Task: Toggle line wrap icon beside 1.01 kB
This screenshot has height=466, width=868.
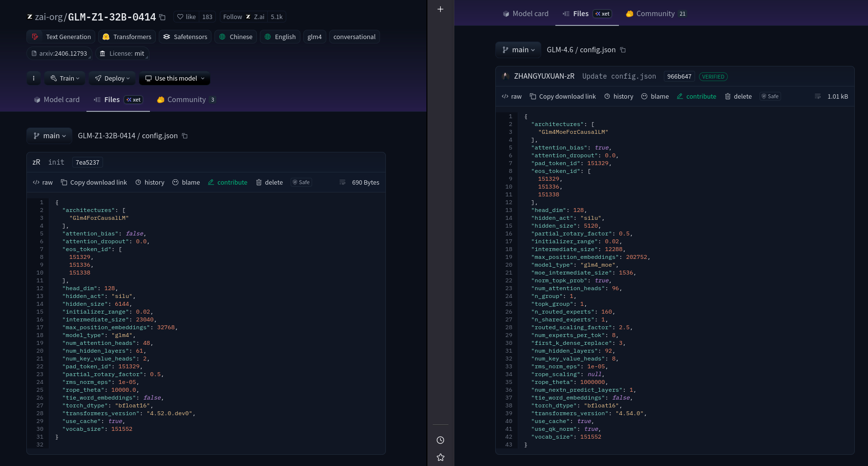Action: 818,96
